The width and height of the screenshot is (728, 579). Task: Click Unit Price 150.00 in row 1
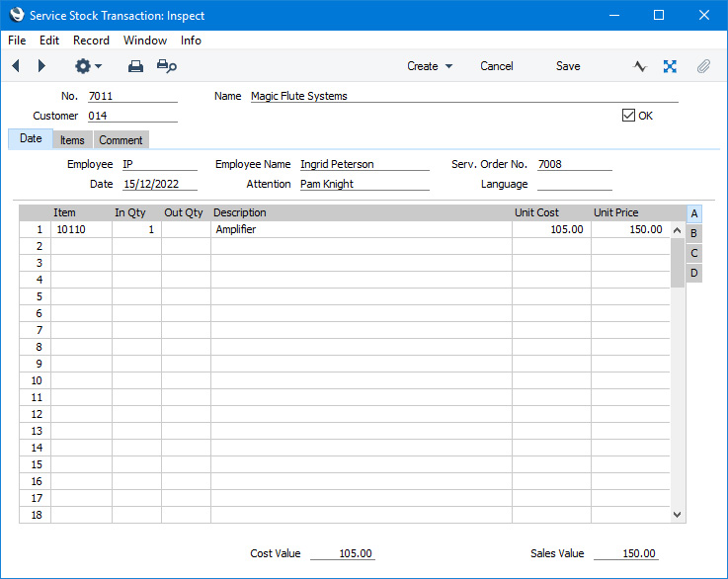click(630, 229)
